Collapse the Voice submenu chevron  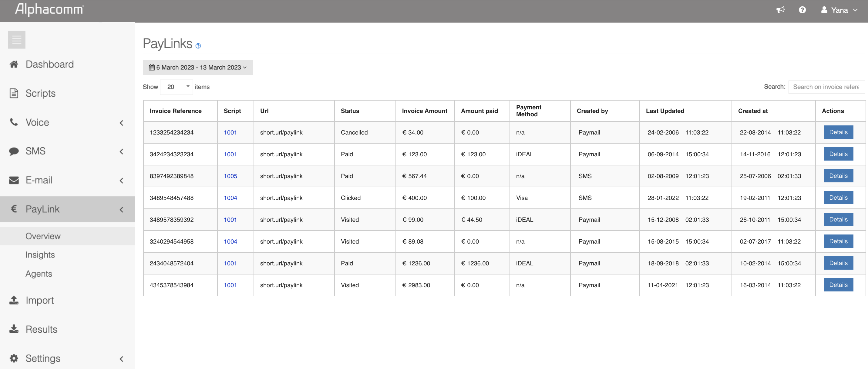pyautogui.click(x=121, y=123)
